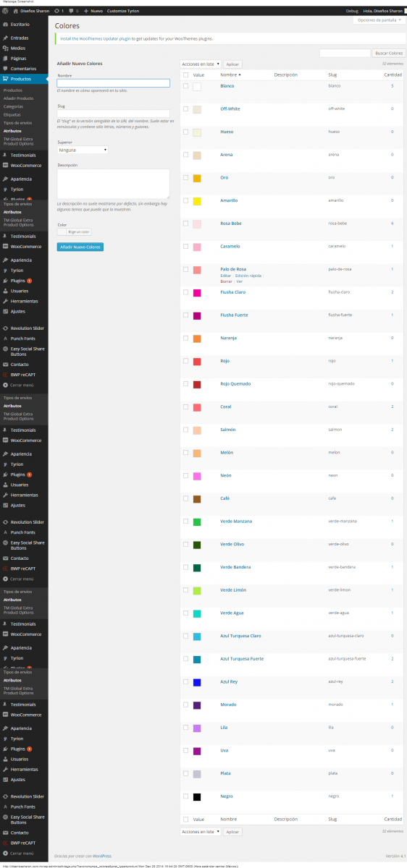Click the Comentarios bubble icon in sidebar
407x868 pixels.
pyautogui.click(x=6, y=68)
